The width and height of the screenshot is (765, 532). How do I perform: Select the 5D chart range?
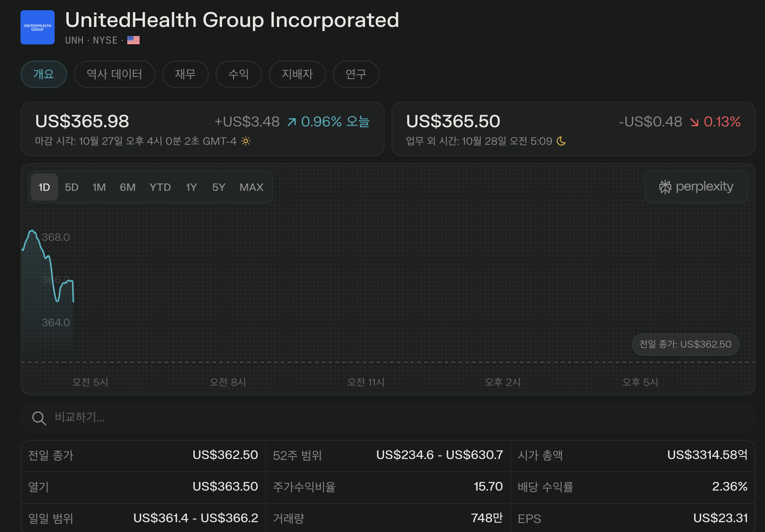[72, 187]
